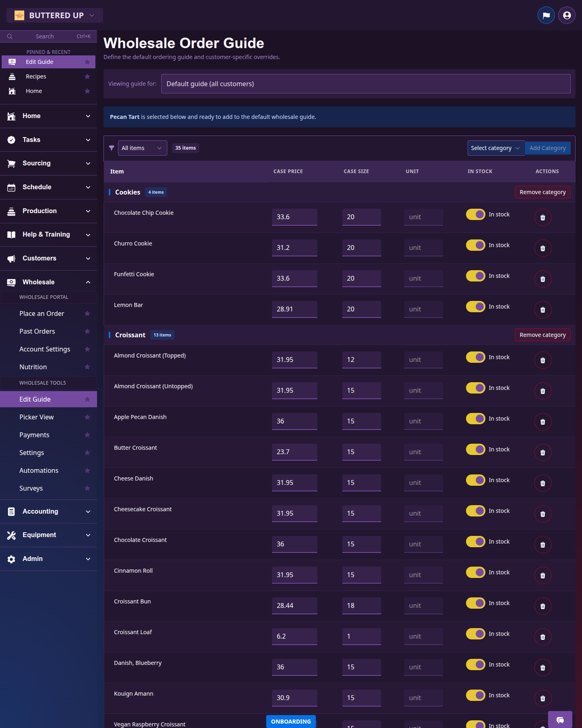582x728 pixels.
Task: Delete the Funfetti Cookie row
Action: pyautogui.click(x=543, y=279)
